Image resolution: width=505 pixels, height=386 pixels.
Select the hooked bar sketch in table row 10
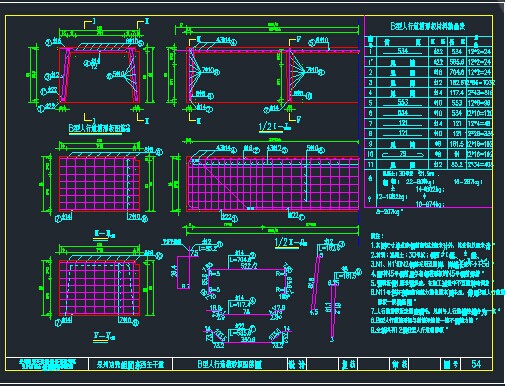[x=403, y=154]
